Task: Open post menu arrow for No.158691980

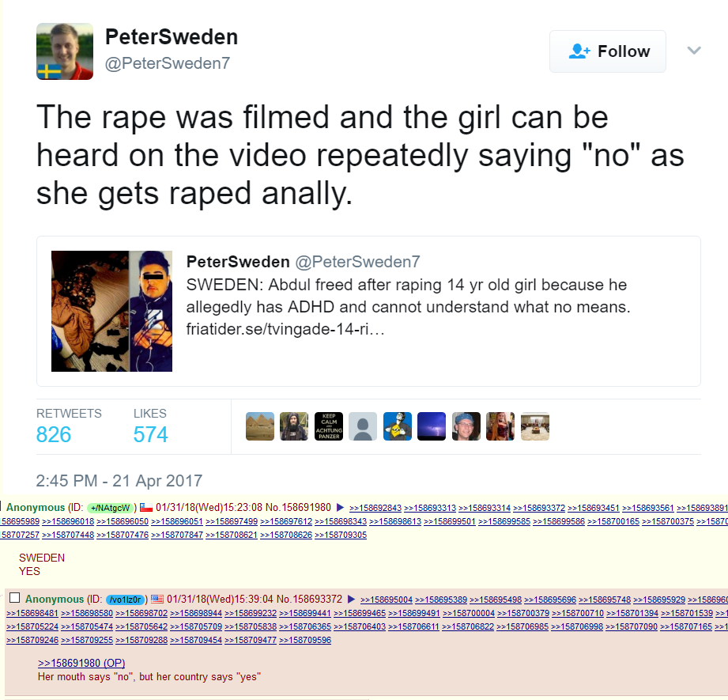Action: 340,507
